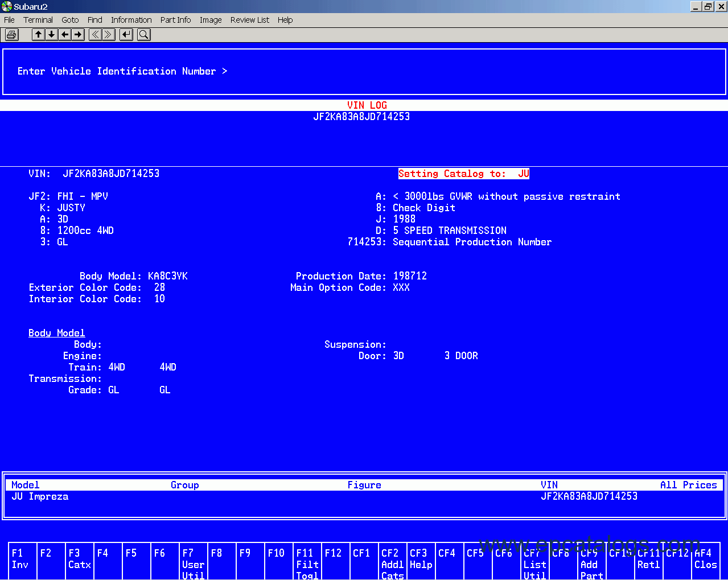Open the Review List menu
728x580 pixels.
250,20
